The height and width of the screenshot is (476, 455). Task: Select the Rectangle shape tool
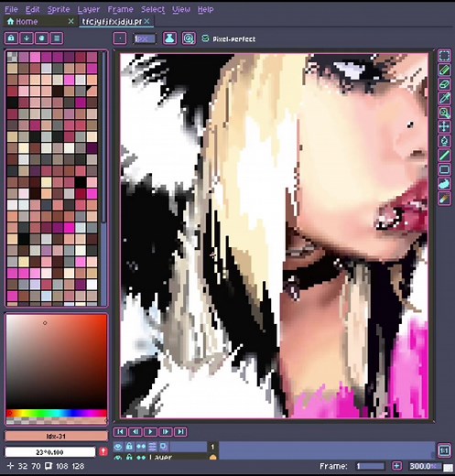(x=444, y=169)
